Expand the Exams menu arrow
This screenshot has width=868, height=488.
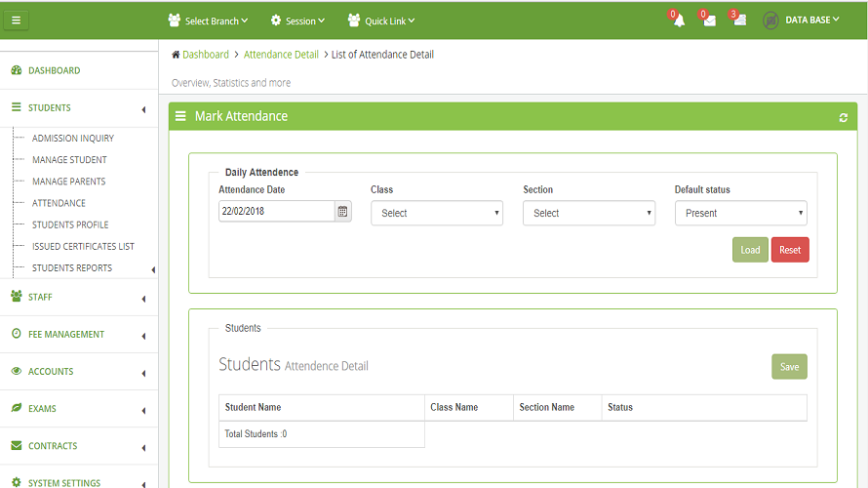click(144, 411)
